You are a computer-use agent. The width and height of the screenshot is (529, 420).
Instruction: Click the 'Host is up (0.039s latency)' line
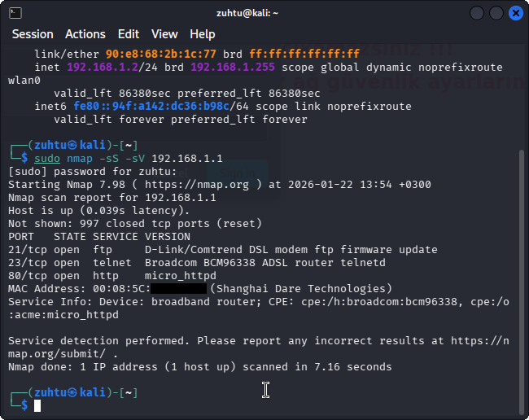[x=98, y=211]
